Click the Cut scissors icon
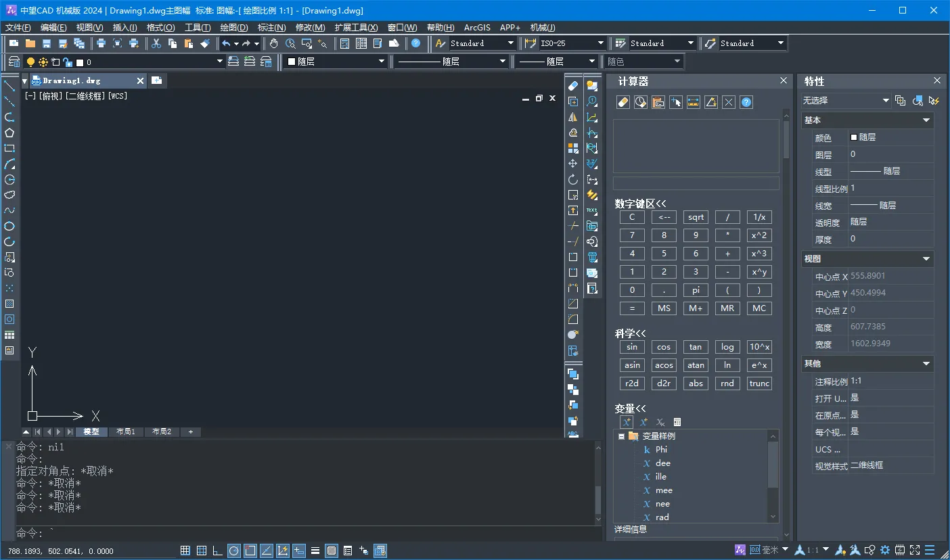 pos(156,43)
